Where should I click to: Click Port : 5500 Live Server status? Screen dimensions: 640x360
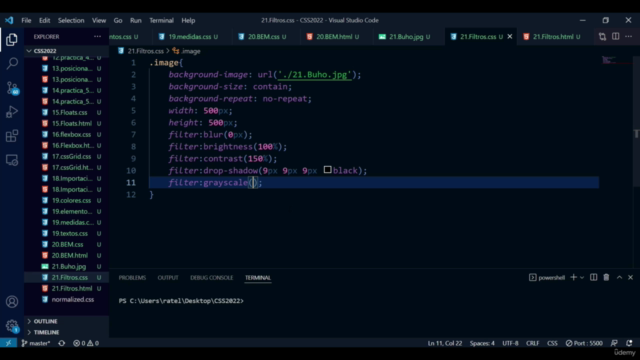tap(584, 343)
